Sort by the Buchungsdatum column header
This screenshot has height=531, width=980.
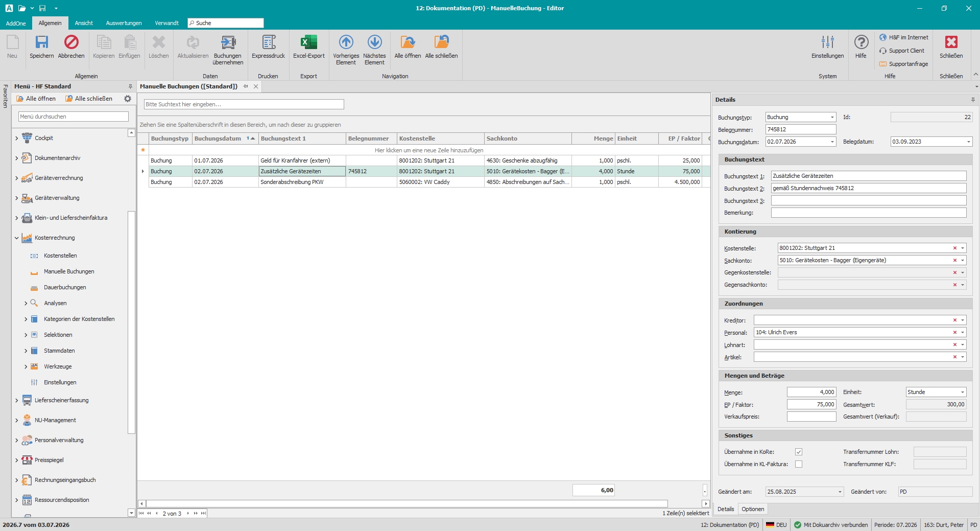(225, 138)
